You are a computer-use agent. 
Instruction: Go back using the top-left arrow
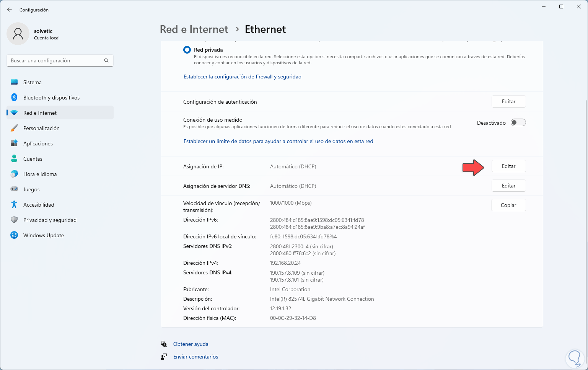pos(10,10)
